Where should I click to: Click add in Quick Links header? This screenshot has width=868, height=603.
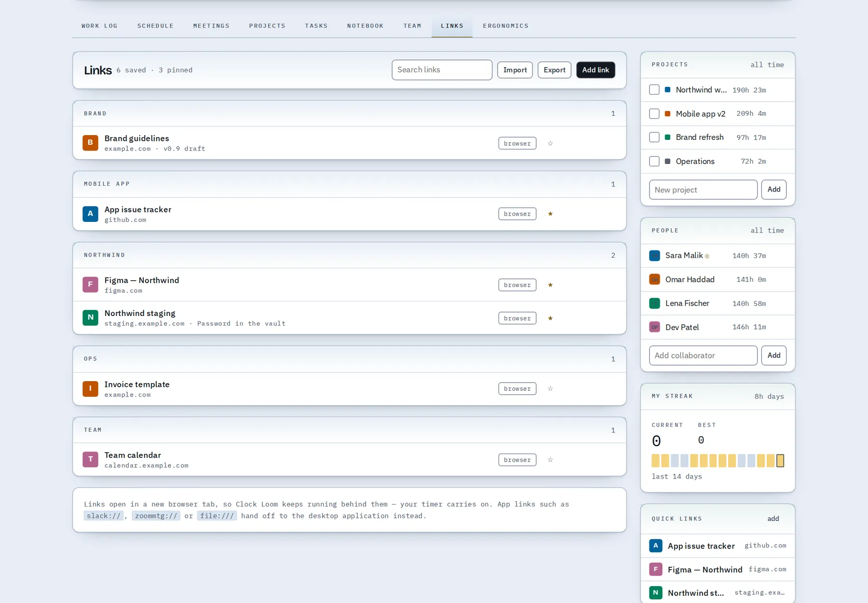[773, 519]
